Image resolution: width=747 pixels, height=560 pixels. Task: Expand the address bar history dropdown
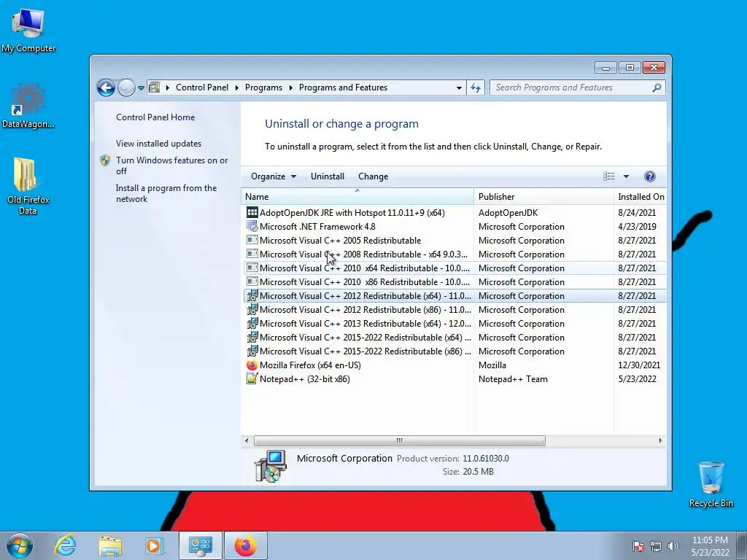coord(459,87)
